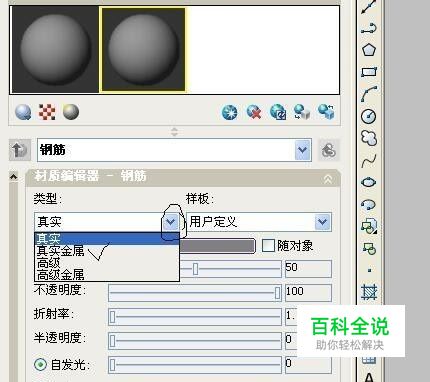Select the Polyline tool
This screenshot has height=382, width=430.
369,29
